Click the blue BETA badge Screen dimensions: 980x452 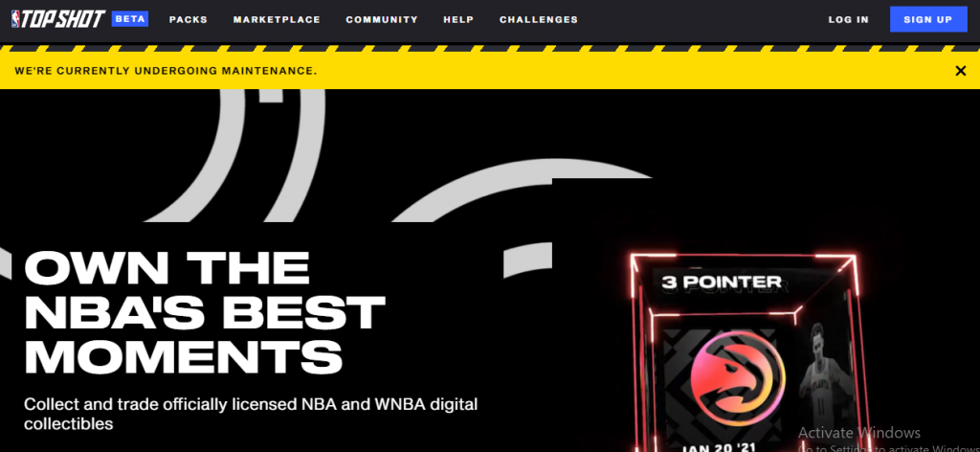(130, 19)
